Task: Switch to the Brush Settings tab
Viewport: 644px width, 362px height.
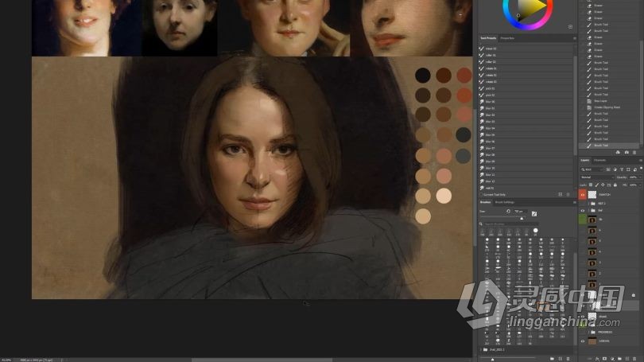Action: point(505,202)
